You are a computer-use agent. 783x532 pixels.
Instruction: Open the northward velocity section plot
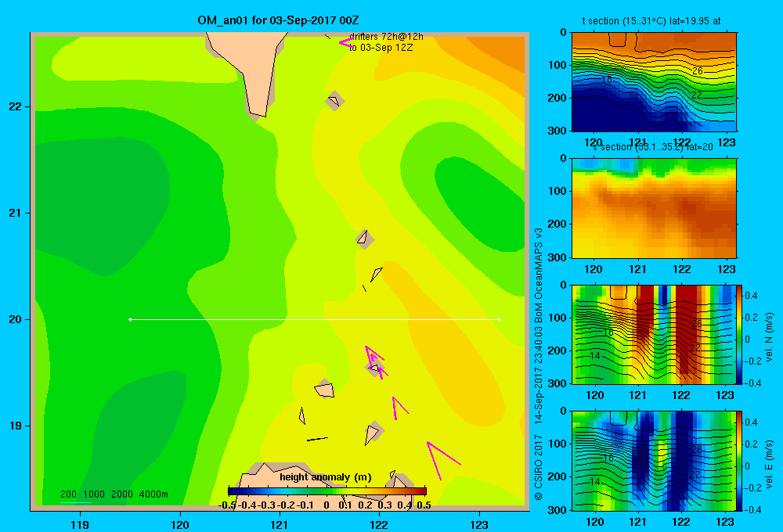click(x=654, y=334)
